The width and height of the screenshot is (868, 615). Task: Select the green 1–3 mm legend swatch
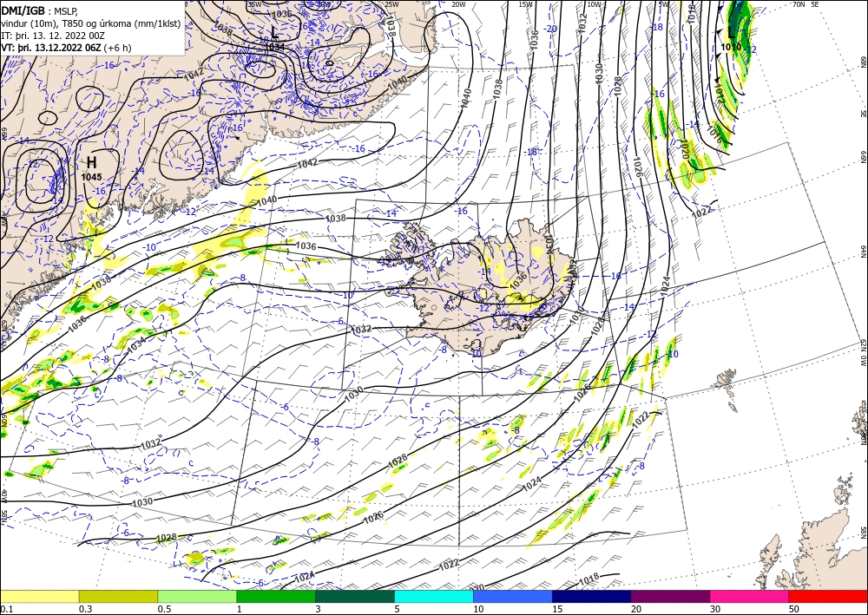point(276,596)
